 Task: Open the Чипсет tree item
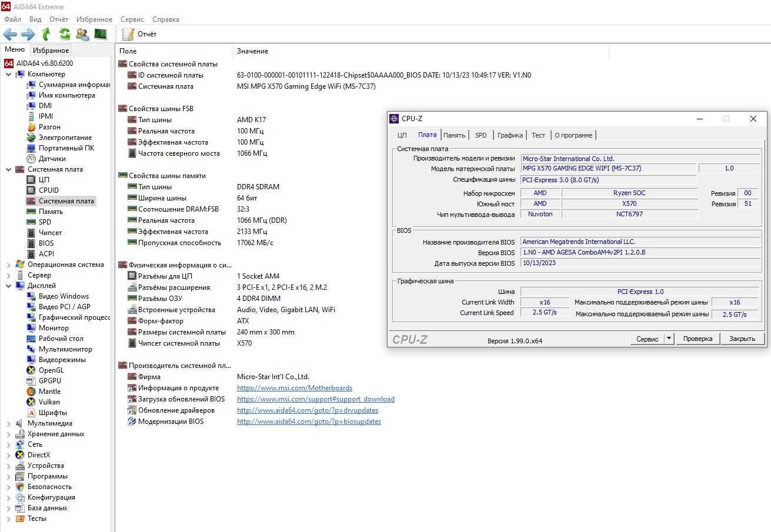pos(51,233)
